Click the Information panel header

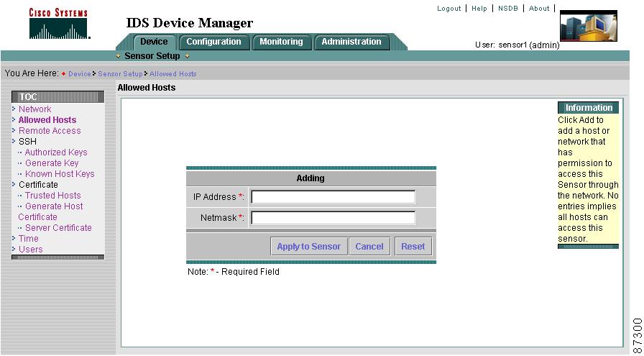(588, 108)
